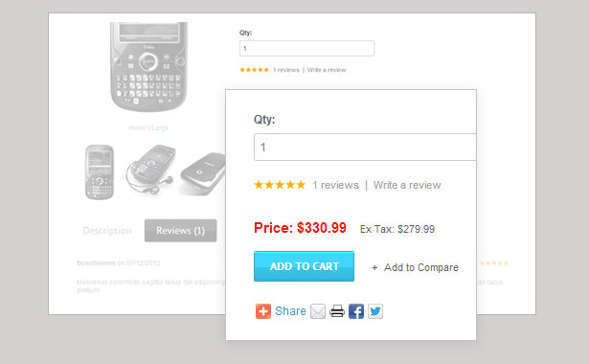
Task: Click Add to Compare link
Action: (421, 267)
